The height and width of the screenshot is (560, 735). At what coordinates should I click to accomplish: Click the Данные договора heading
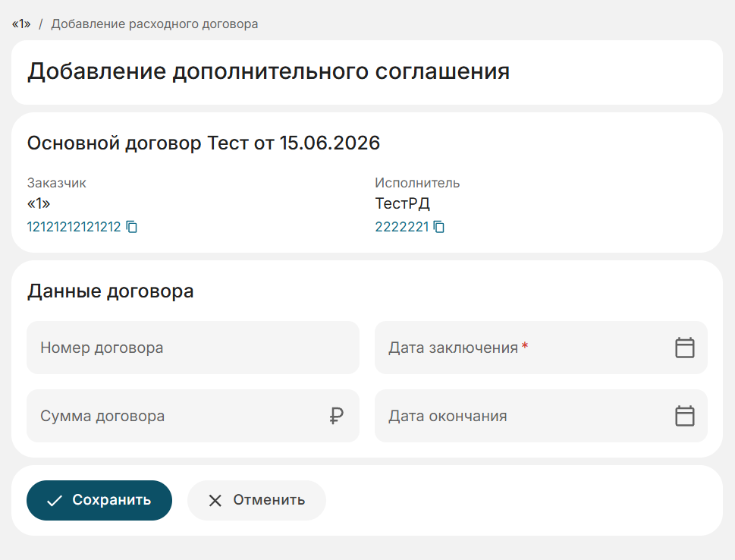click(110, 291)
